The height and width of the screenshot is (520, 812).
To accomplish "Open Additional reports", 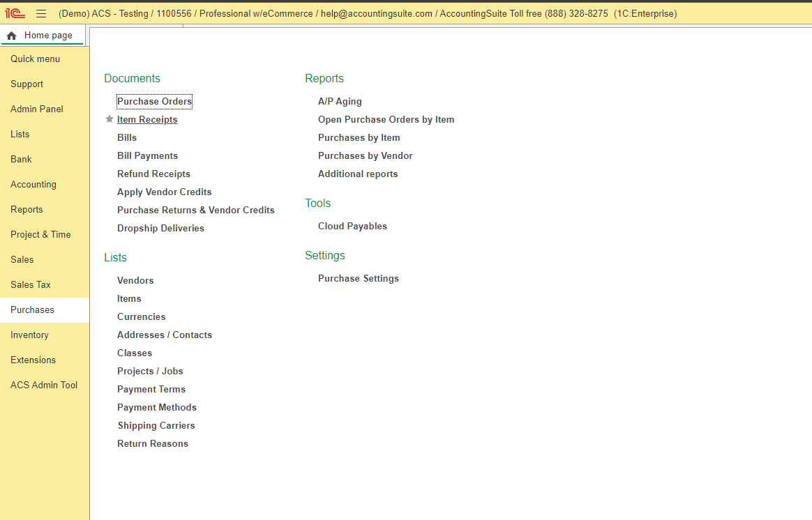I will (x=358, y=174).
